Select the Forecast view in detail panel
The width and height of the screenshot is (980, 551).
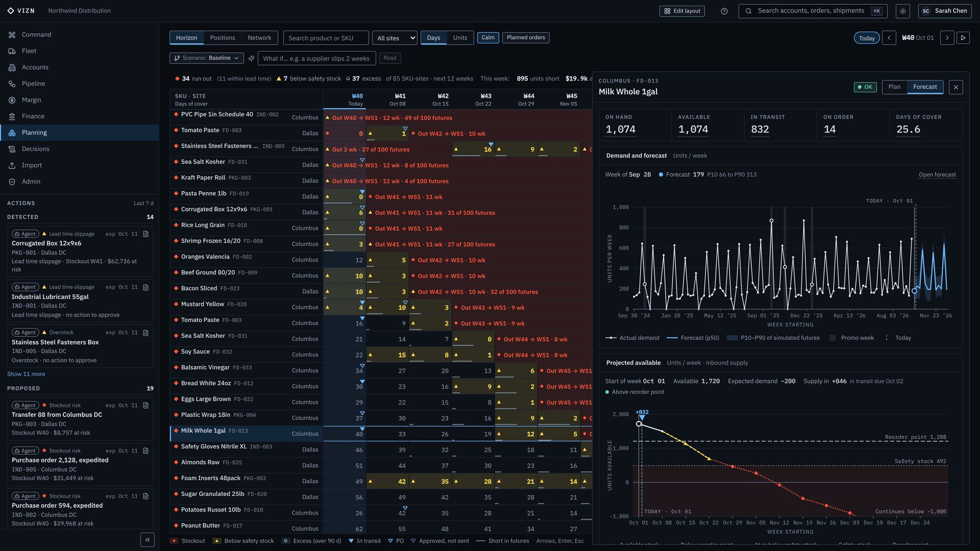(x=925, y=87)
